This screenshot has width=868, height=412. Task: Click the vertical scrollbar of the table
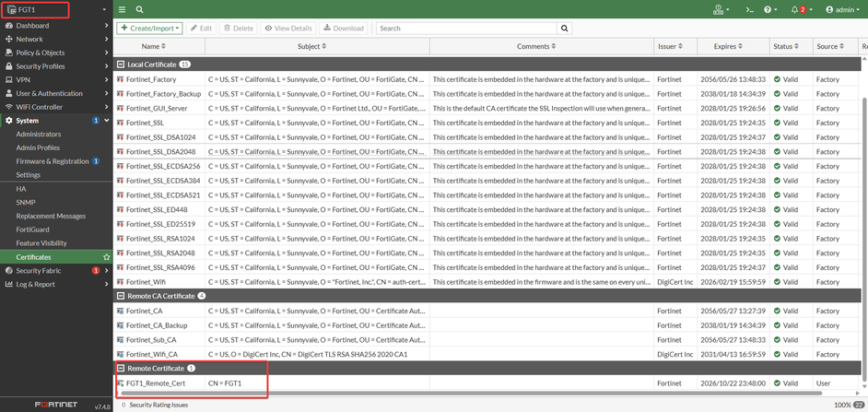[x=864, y=240]
